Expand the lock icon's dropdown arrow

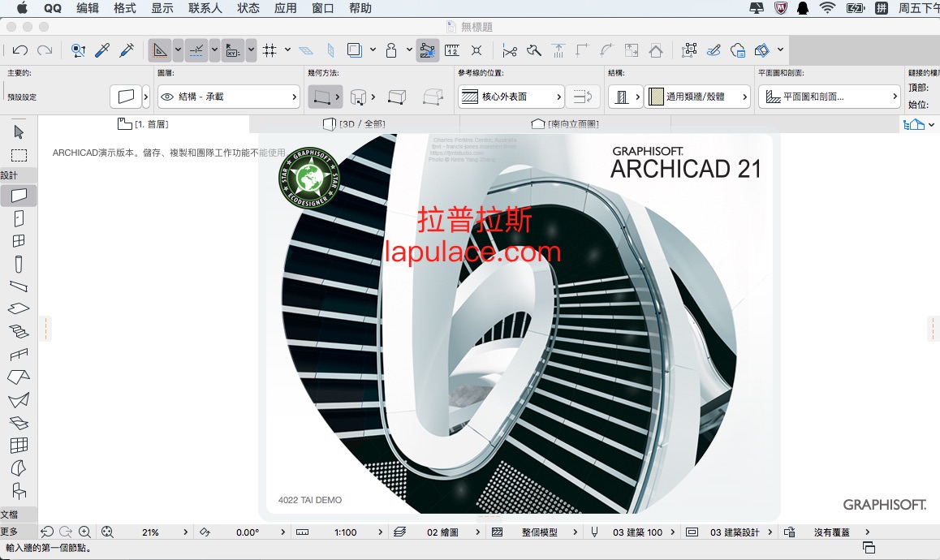click(x=409, y=50)
